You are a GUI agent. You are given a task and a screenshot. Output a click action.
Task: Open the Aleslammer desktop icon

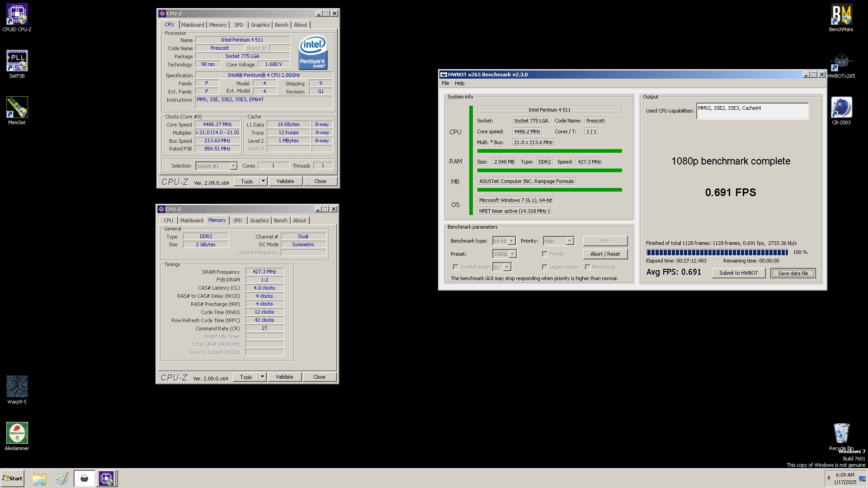coord(17,436)
